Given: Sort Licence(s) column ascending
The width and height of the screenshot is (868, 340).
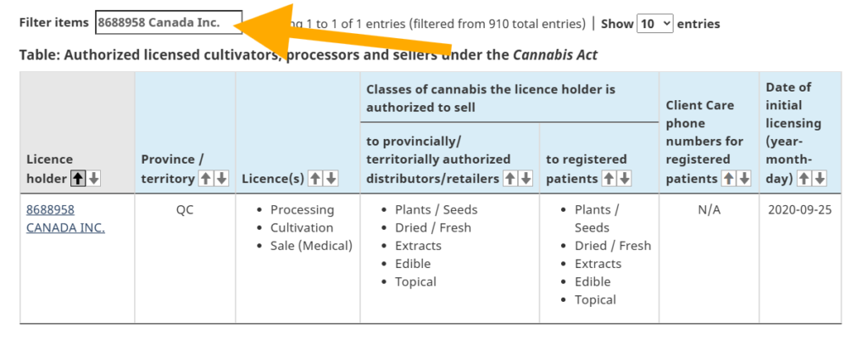Looking at the screenshot, I should pos(315,179).
